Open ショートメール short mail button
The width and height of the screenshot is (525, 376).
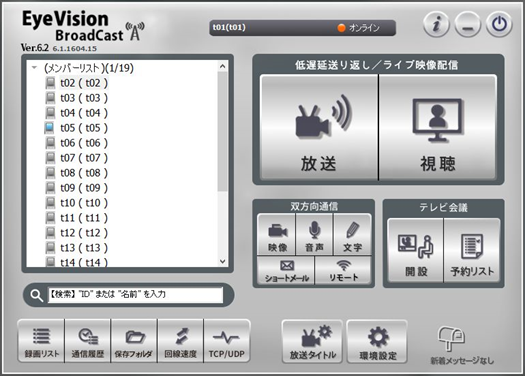286,271
